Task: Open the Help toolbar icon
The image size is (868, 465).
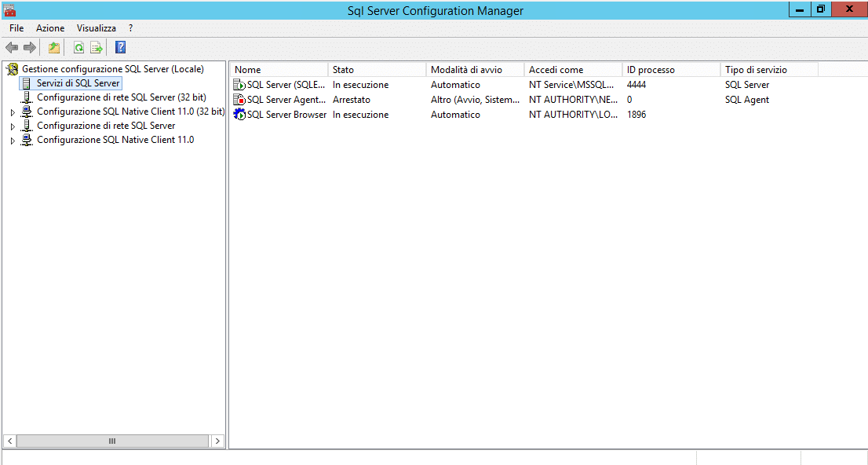Action: pyautogui.click(x=120, y=48)
